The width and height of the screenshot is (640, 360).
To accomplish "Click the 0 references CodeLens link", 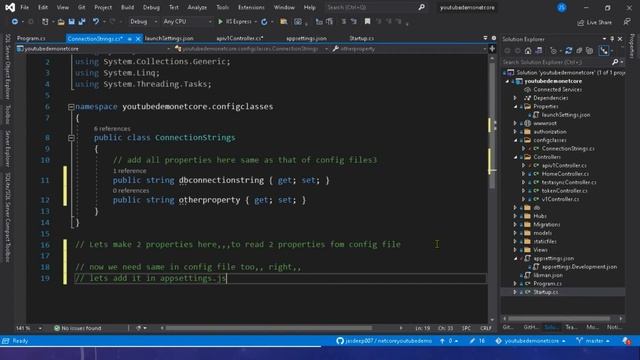I will point(131,191).
